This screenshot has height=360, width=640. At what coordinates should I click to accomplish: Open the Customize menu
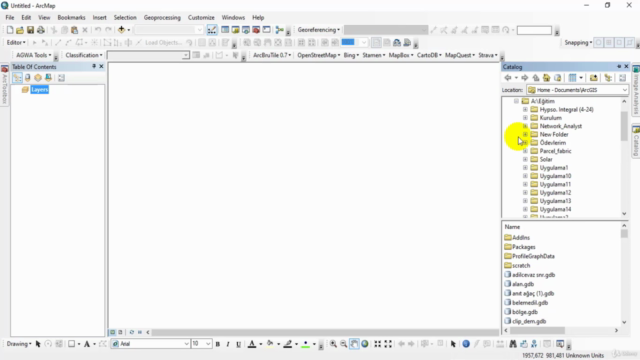pyautogui.click(x=201, y=18)
